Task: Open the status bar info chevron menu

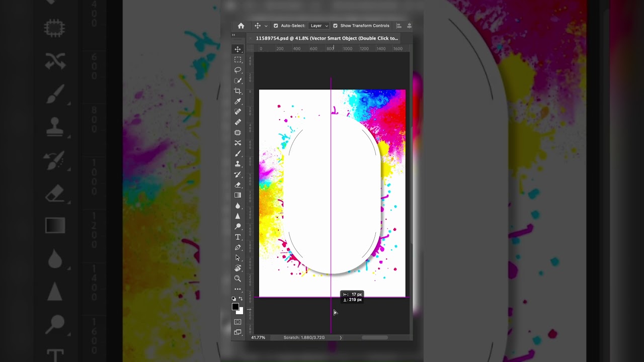Action: coord(341,337)
